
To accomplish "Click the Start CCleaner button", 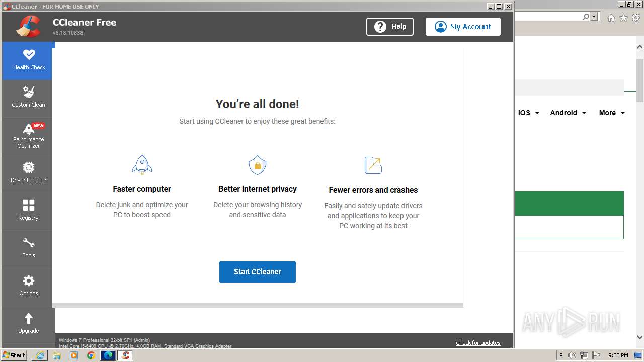I will pos(258,271).
